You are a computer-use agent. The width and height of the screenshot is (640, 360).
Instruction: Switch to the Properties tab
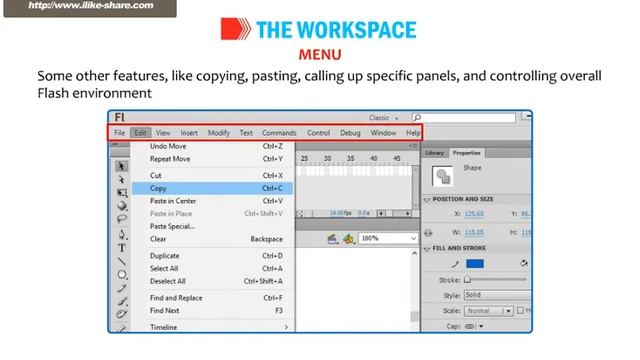(x=467, y=153)
